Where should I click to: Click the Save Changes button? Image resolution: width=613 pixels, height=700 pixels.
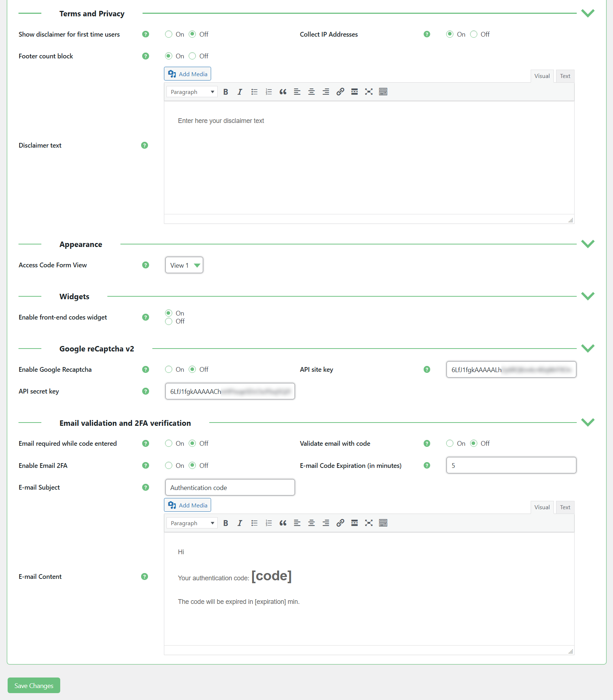(x=34, y=685)
